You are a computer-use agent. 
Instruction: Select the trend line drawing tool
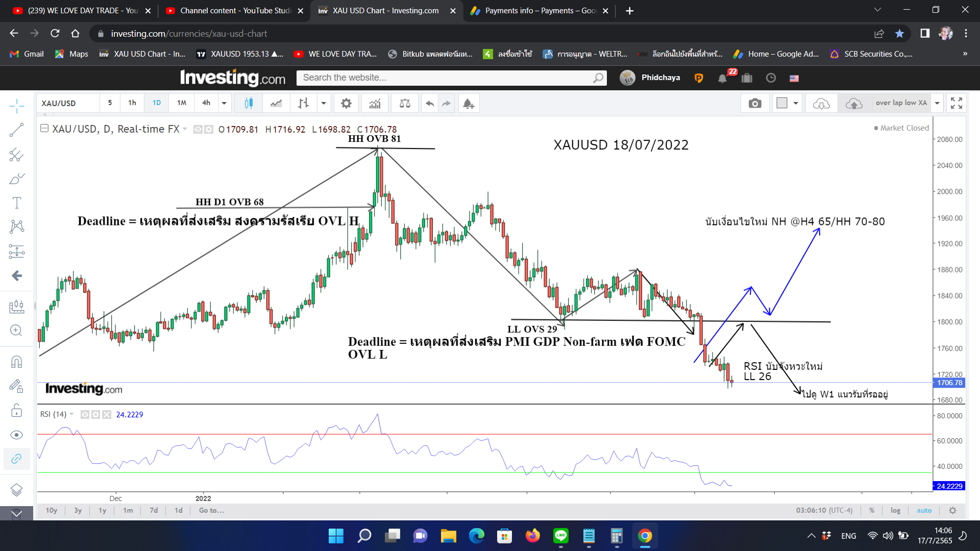(16, 130)
